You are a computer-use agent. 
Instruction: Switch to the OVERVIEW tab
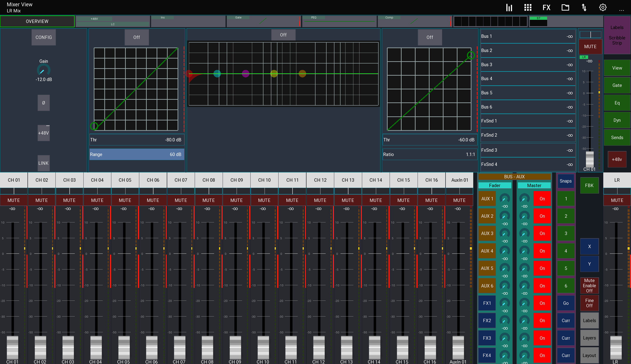37,21
